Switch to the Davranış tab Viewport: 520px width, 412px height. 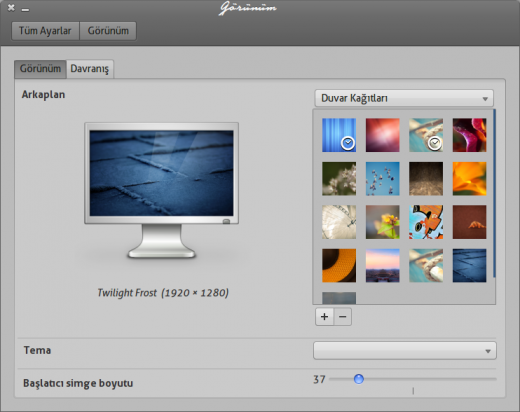click(x=90, y=69)
